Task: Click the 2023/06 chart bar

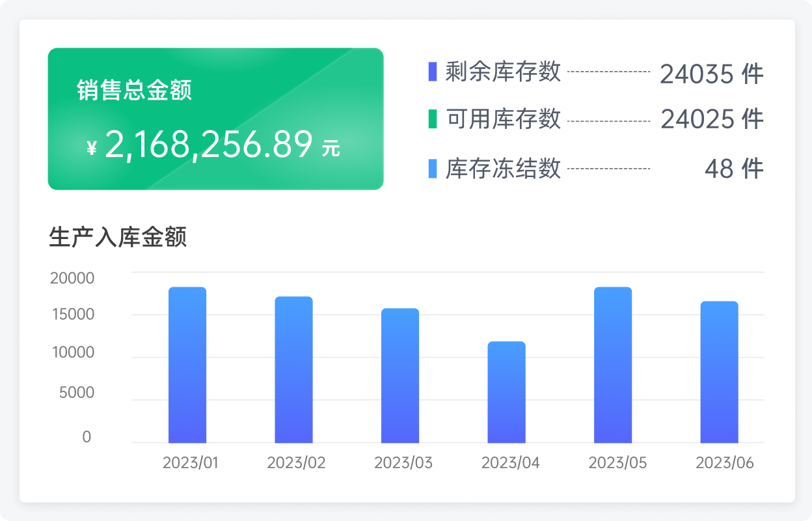Action: [719, 372]
